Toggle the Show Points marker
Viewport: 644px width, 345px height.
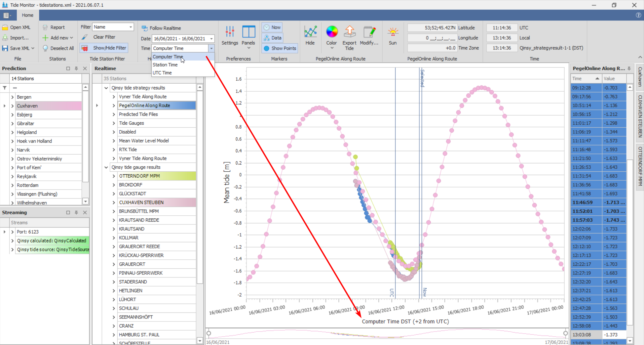pos(280,48)
